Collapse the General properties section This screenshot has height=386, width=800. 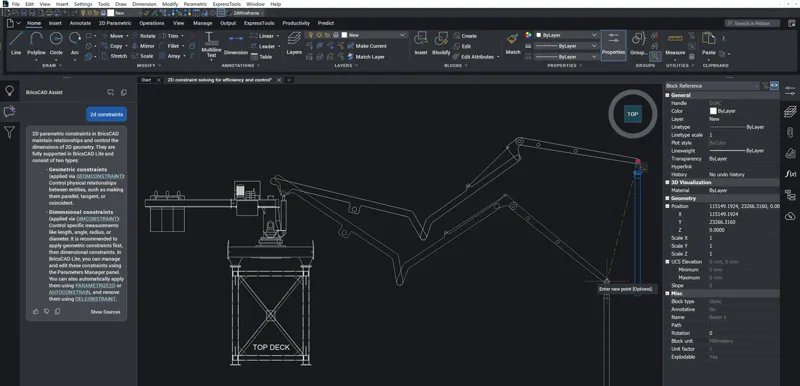[x=667, y=95]
